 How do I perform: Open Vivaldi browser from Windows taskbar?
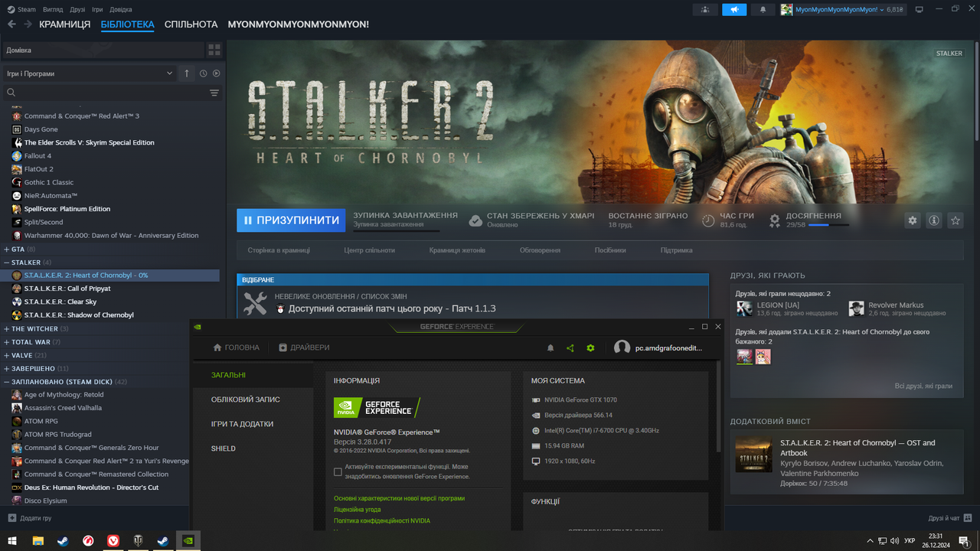click(113, 540)
